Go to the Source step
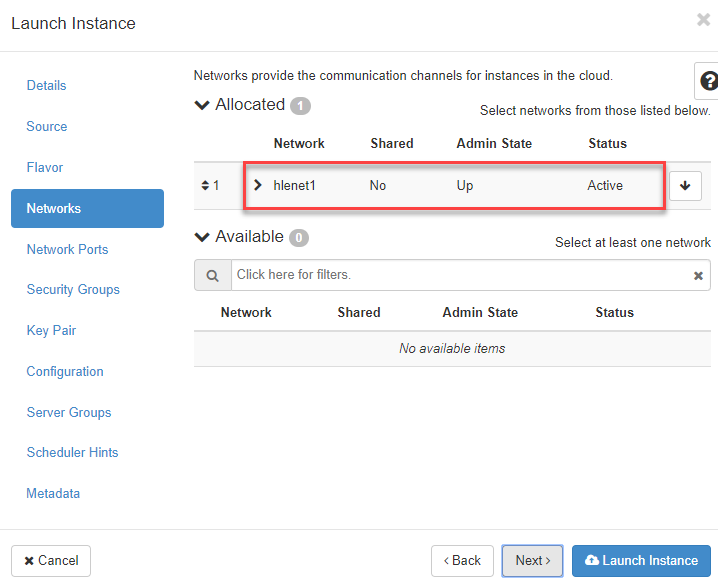The height and width of the screenshot is (587, 718). [47, 127]
